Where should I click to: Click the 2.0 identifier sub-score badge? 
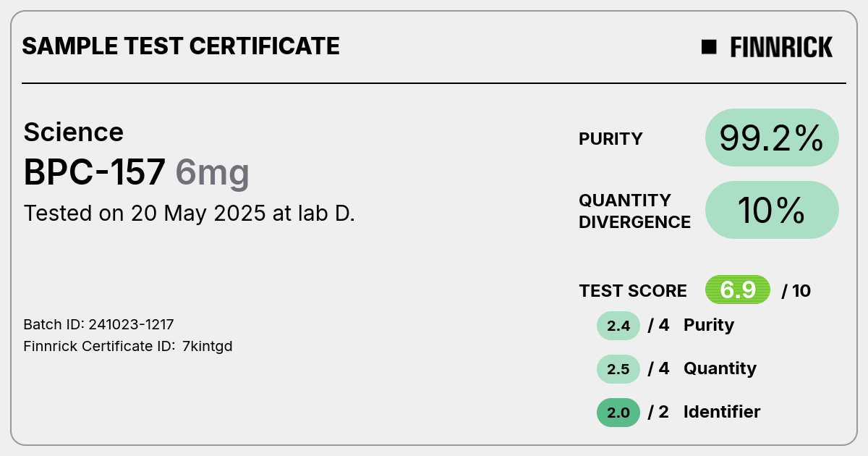[x=618, y=413]
